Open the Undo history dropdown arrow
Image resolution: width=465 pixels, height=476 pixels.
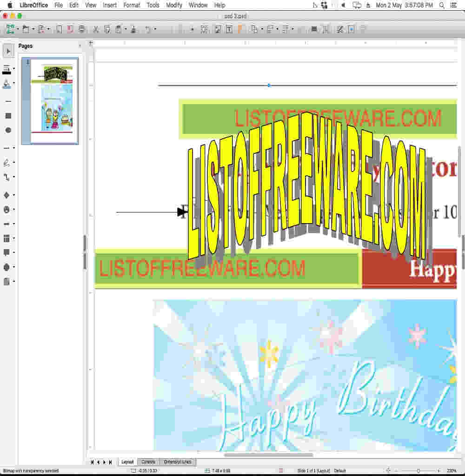(x=155, y=29)
